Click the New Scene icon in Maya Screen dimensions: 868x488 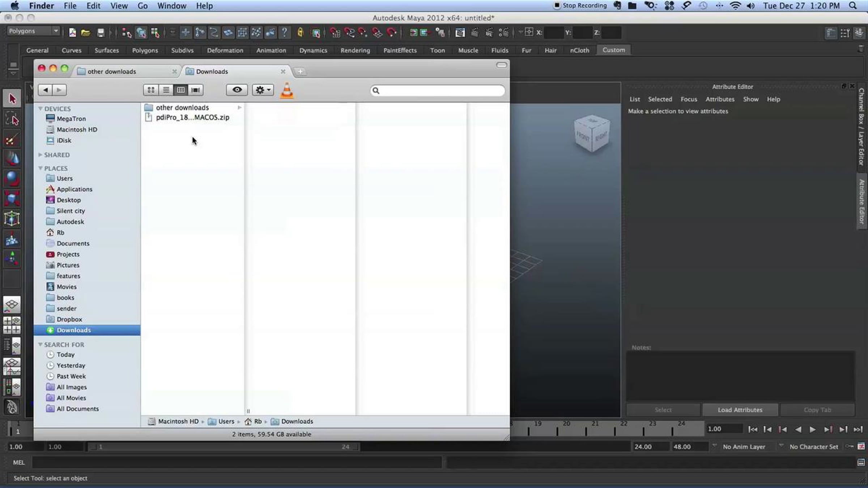[x=72, y=33]
